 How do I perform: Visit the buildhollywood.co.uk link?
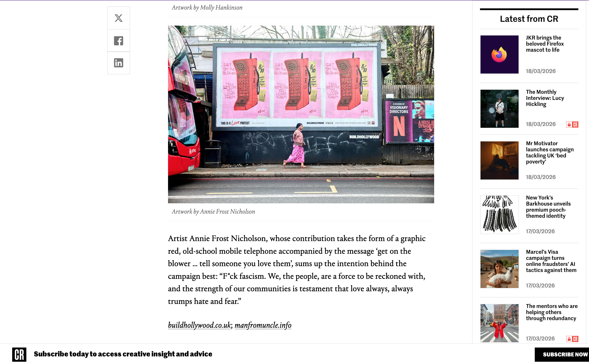pos(199,325)
